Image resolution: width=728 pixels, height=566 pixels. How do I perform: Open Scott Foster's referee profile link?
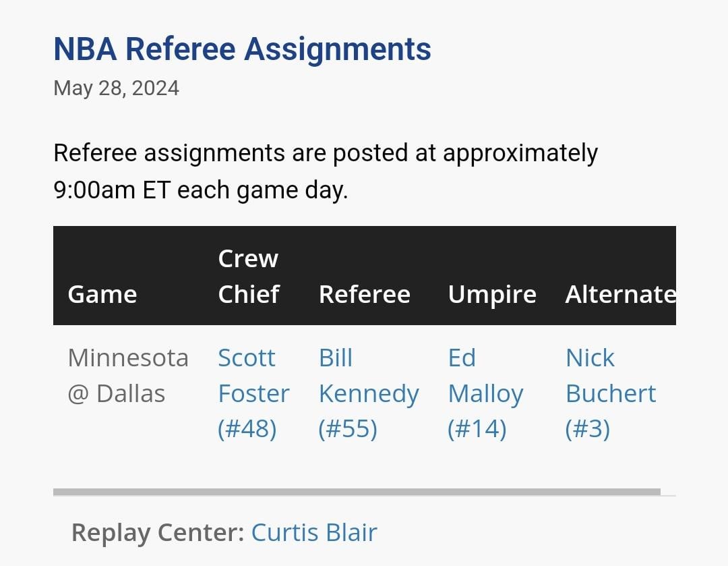pyautogui.click(x=253, y=376)
